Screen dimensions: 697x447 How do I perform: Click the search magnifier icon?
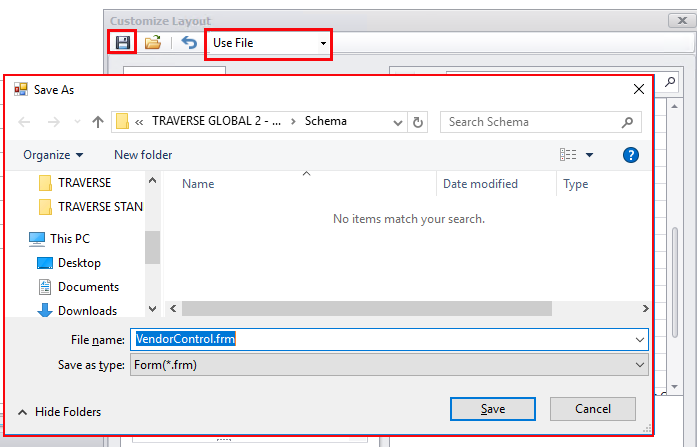point(628,122)
